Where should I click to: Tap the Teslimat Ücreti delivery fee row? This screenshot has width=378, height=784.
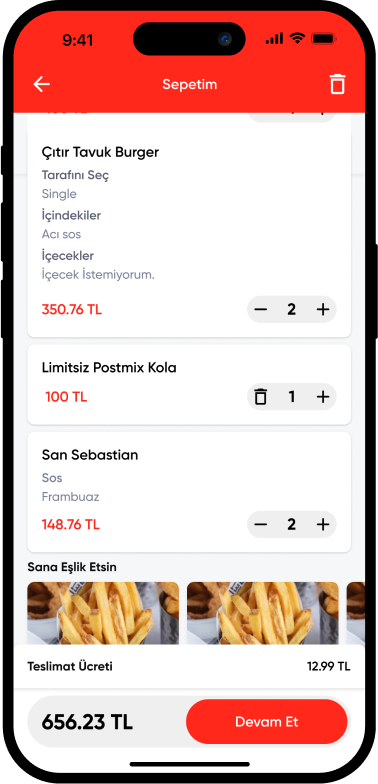click(x=189, y=666)
